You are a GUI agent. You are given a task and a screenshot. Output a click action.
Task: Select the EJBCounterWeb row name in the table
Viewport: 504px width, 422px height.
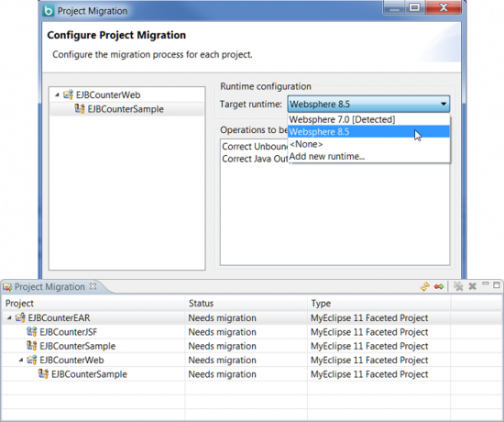point(71,360)
